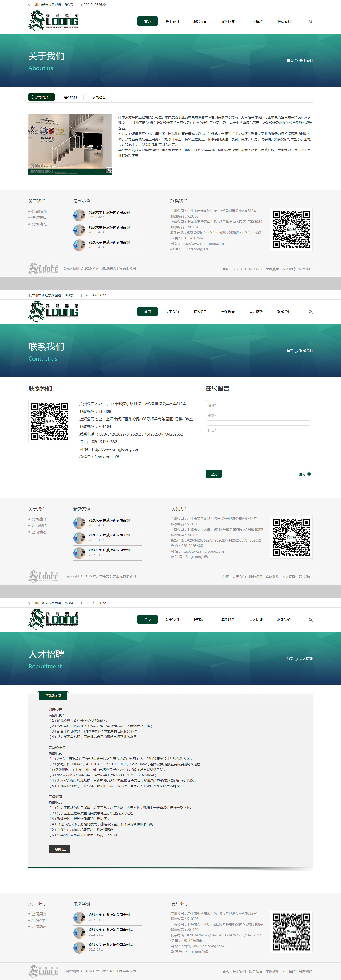Click the Loong dragon logo above the 联系我们 banner
Screen dimensions: 341x980
point(54,311)
